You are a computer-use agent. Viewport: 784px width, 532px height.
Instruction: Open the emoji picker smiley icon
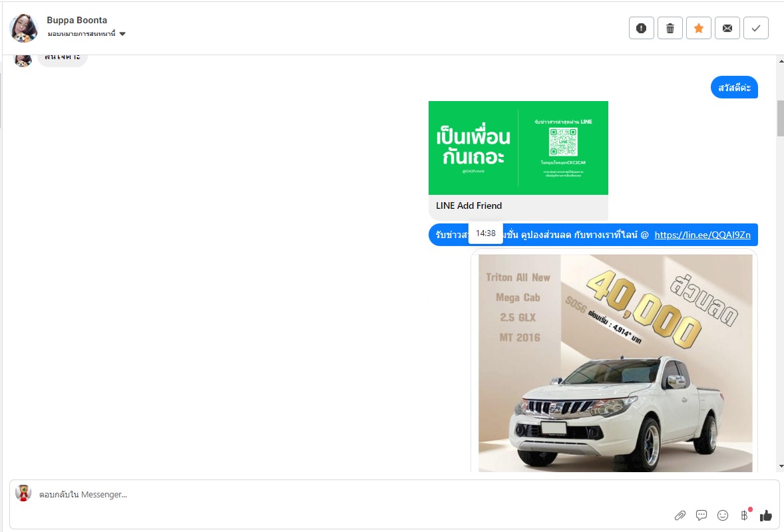tap(723, 515)
